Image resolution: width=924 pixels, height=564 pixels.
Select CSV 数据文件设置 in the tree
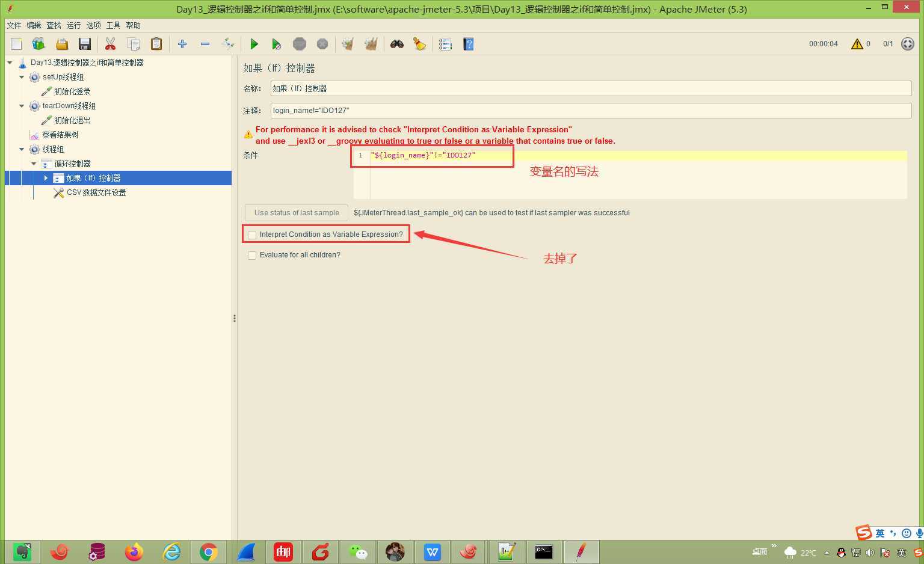[x=96, y=192]
